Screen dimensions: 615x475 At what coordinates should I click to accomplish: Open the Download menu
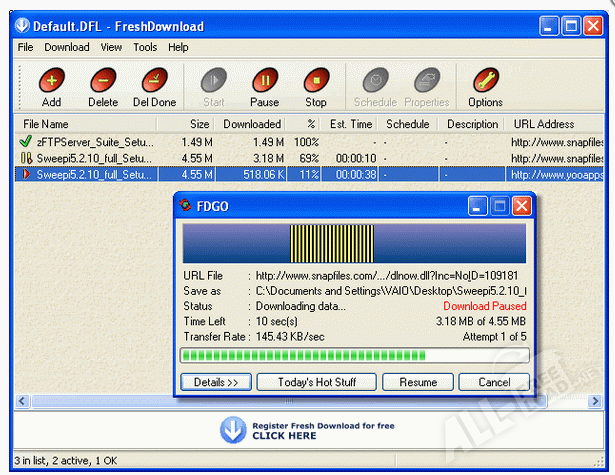(67, 47)
